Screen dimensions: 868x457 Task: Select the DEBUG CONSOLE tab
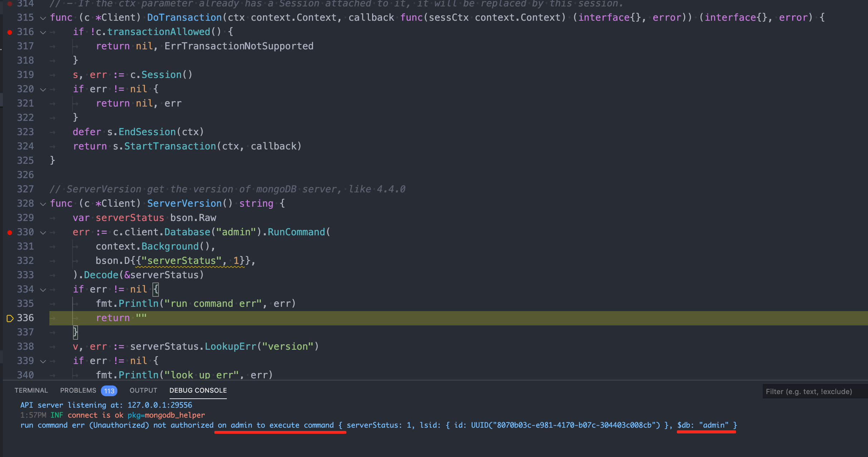(x=198, y=390)
